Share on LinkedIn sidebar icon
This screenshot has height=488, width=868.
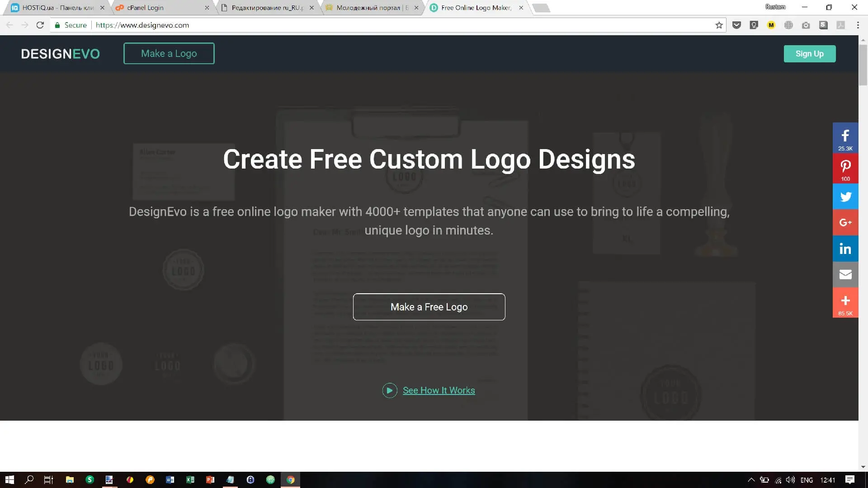click(x=845, y=249)
